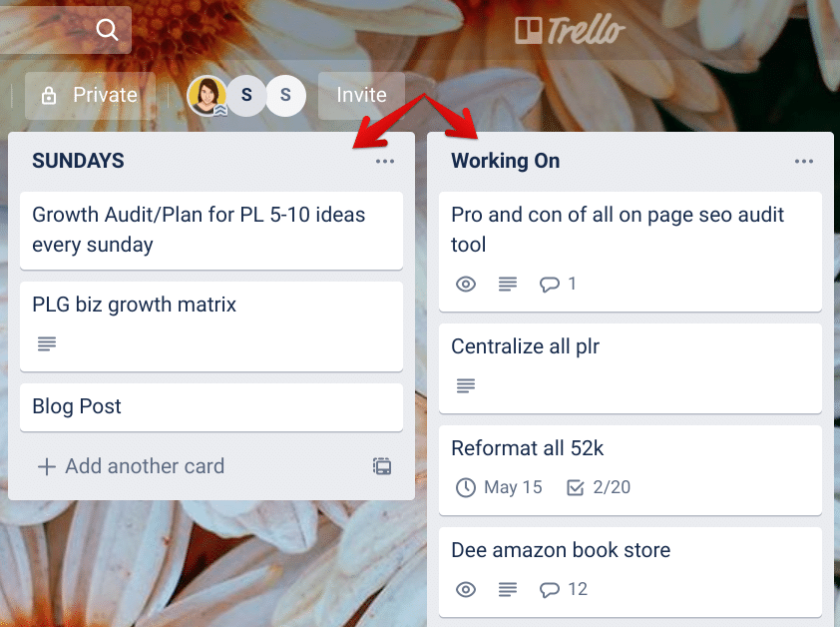840x627 pixels.
Task: Click create-from-template icon in SUNDAYS list
Action: [x=382, y=466]
